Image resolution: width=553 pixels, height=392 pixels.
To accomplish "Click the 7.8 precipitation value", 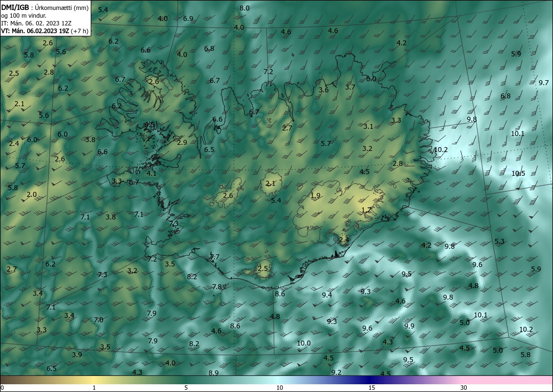I will (217, 286).
